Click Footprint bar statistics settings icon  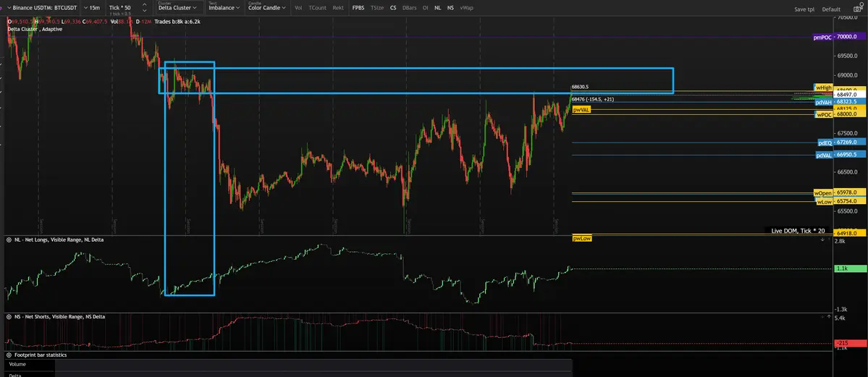tap(9, 356)
